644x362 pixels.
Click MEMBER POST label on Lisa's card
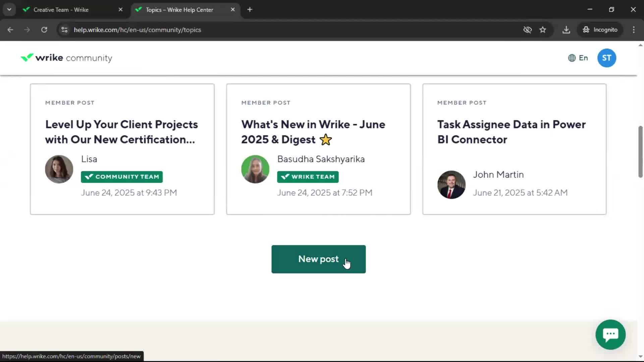tap(70, 103)
